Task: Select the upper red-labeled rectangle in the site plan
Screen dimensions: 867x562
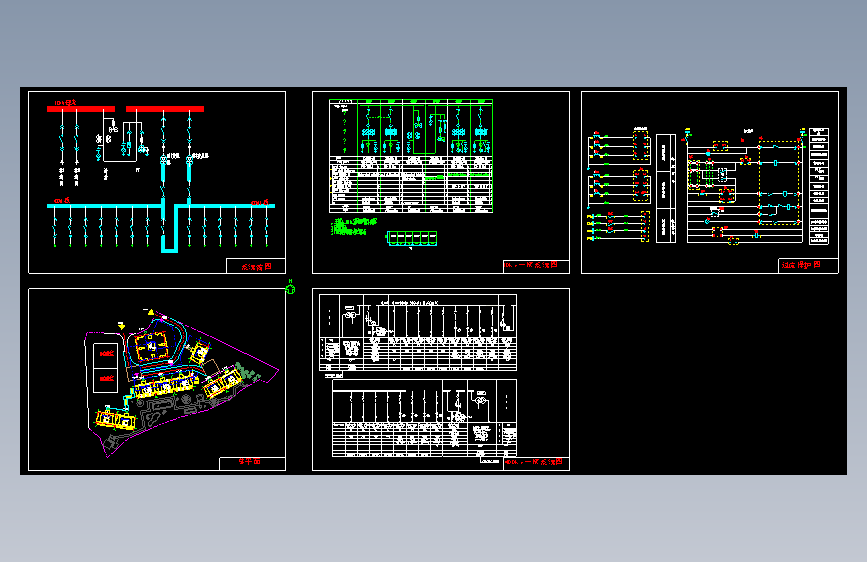Action: click(x=105, y=355)
